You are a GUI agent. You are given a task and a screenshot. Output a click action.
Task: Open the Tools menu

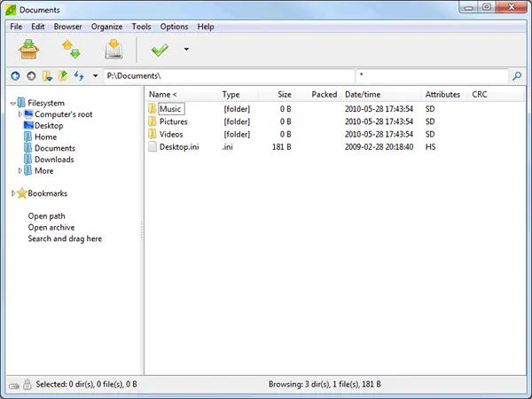(142, 27)
